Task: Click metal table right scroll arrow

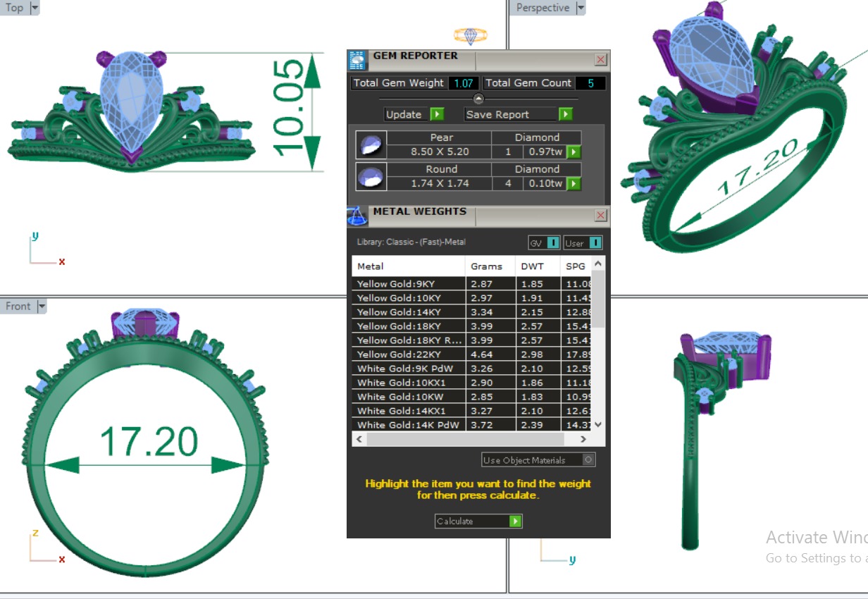Action: tap(583, 439)
